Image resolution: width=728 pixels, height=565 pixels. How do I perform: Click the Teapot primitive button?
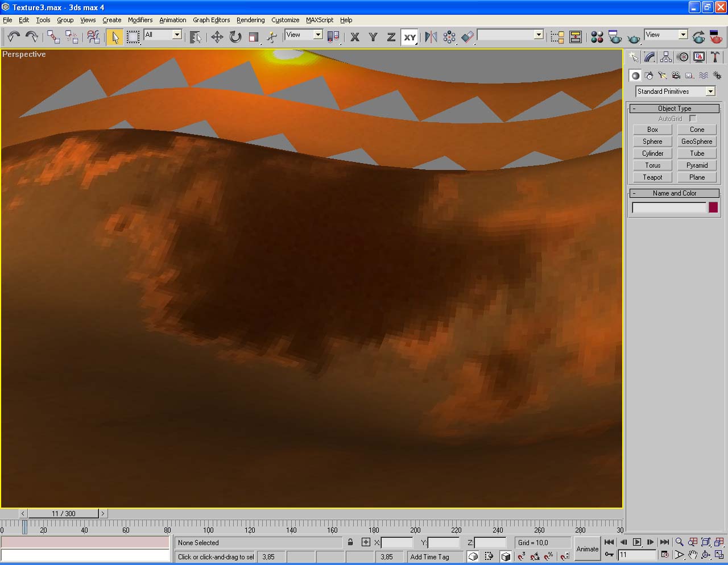(x=652, y=177)
